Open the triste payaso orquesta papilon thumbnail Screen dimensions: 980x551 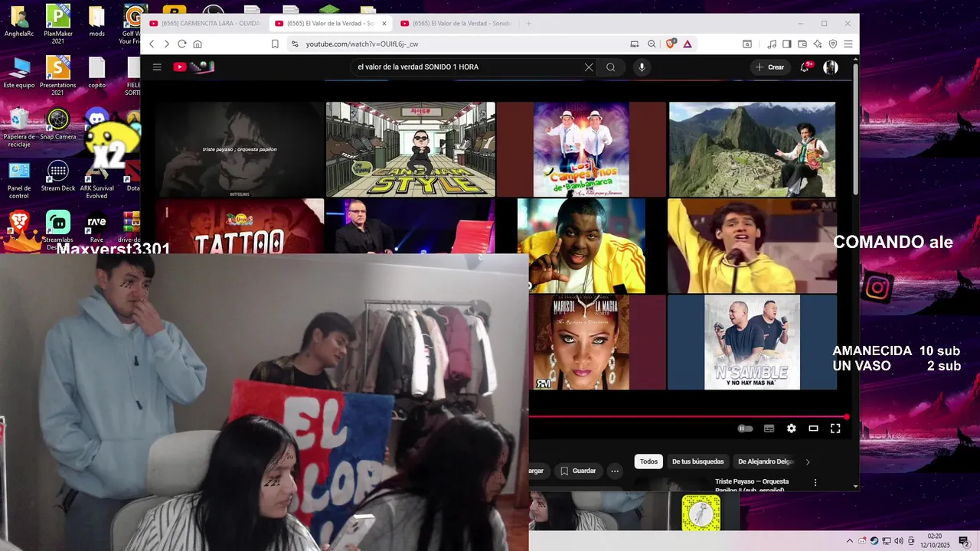click(240, 149)
